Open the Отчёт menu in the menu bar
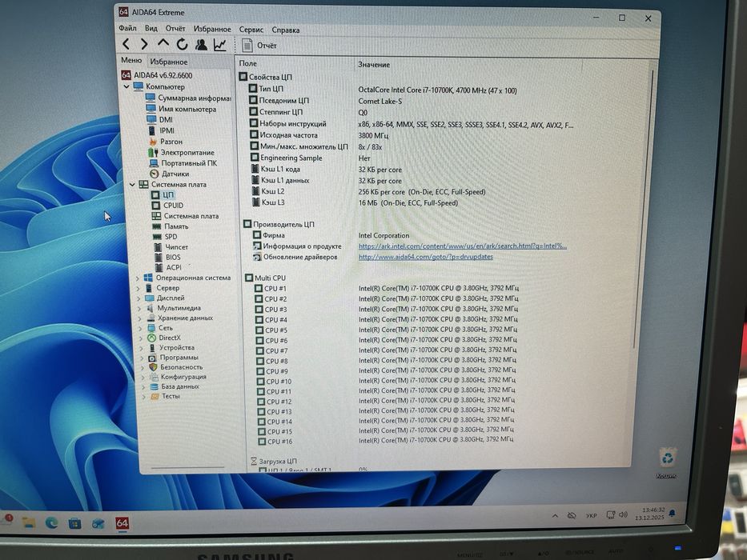 click(175, 29)
